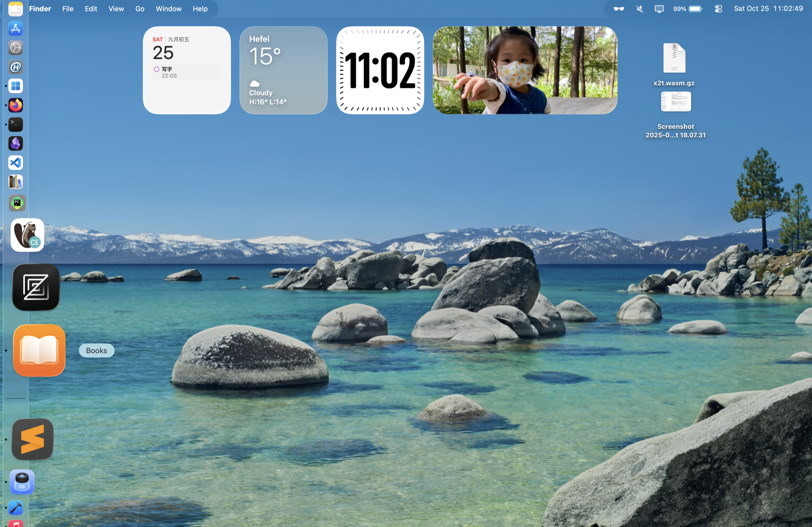Click the menu bar date and time
This screenshot has height=527, width=812.
[x=768, y=9]
